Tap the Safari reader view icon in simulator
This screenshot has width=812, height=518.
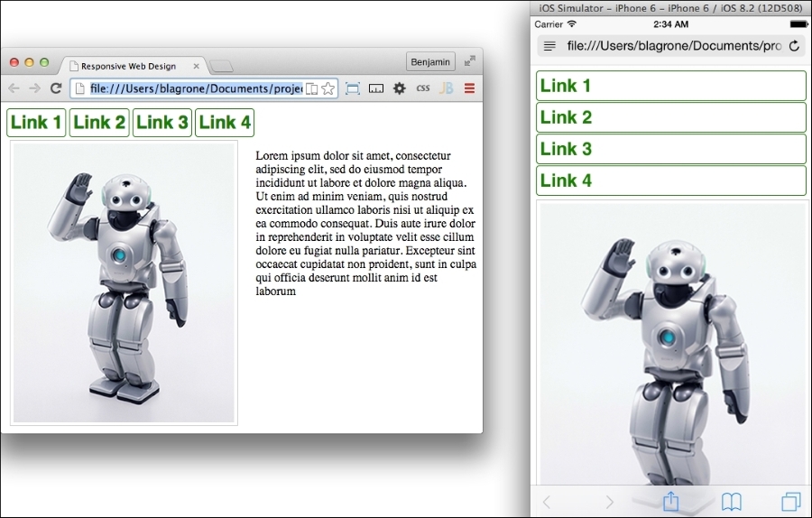[549, 46]
